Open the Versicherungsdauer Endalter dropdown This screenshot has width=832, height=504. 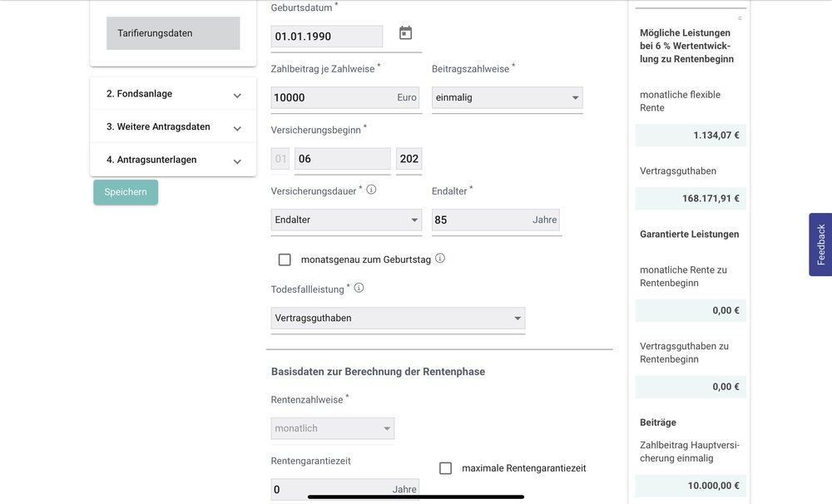(x=347, y=220)
